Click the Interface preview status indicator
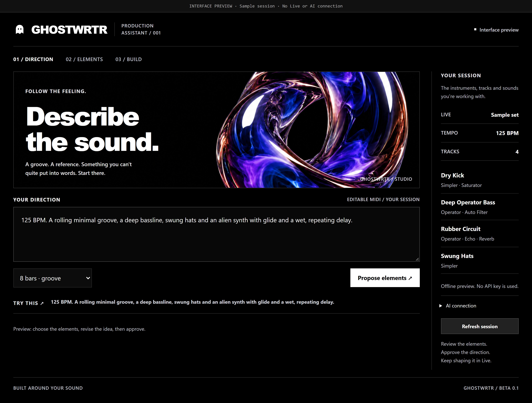Viewport: 532px width, 403px height. [x=496, y=30]
